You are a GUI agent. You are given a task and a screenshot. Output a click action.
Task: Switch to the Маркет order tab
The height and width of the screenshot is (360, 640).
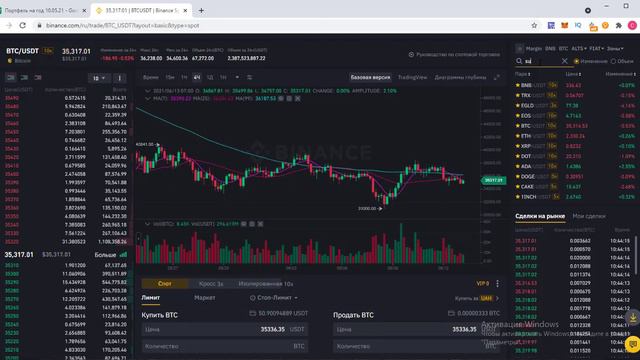pyautogui.click(x=205, y=298)
